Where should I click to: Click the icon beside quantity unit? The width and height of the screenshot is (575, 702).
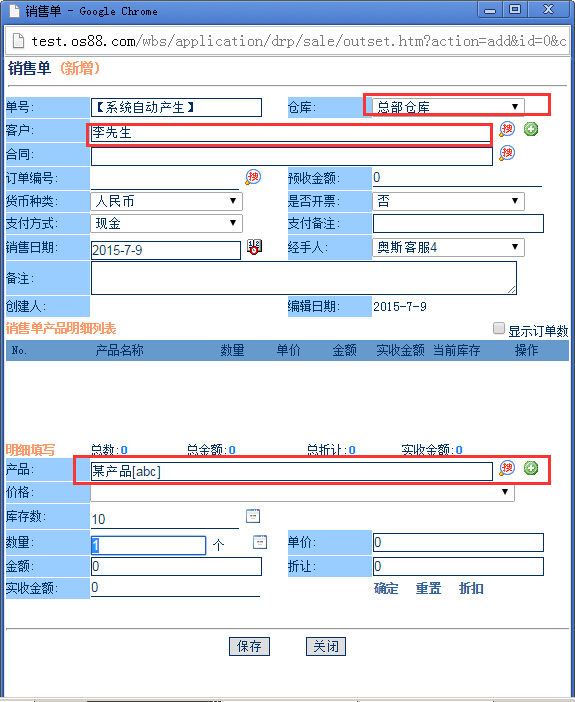click(x=260, y=542)
